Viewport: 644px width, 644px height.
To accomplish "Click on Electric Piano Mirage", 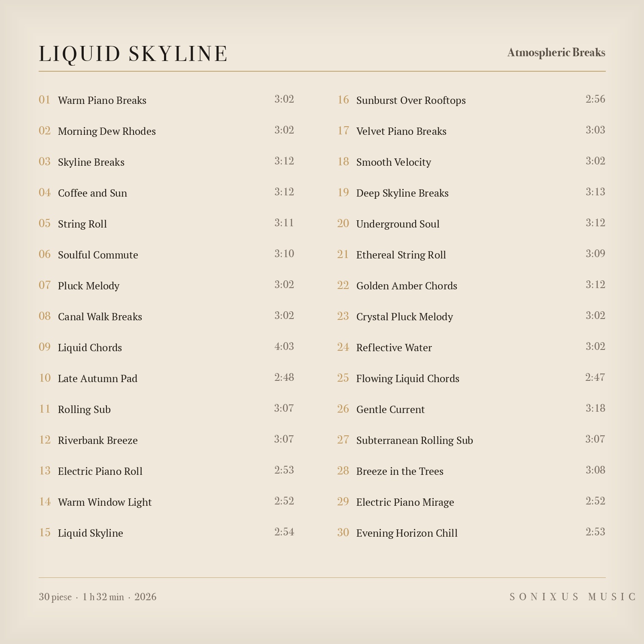I will point(471,501).
